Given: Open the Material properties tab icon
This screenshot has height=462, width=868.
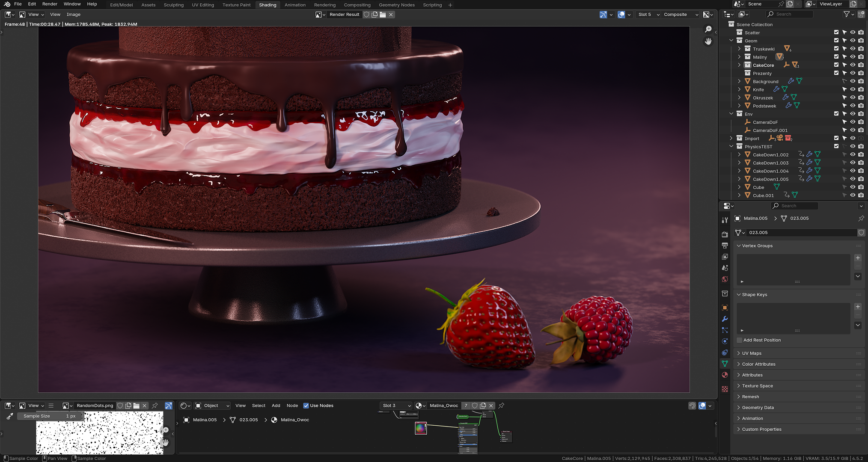Looking at the screenshot, I should [725, 375].
